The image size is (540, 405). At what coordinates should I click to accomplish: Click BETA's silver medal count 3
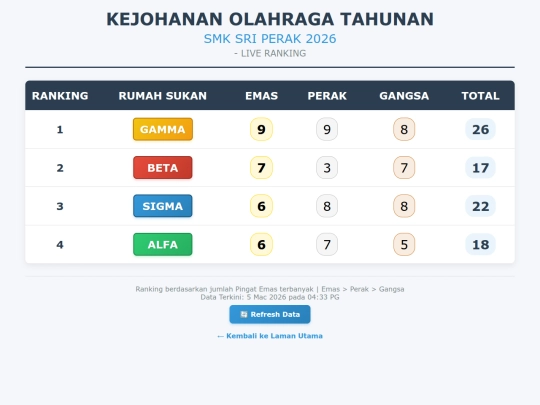327,168
